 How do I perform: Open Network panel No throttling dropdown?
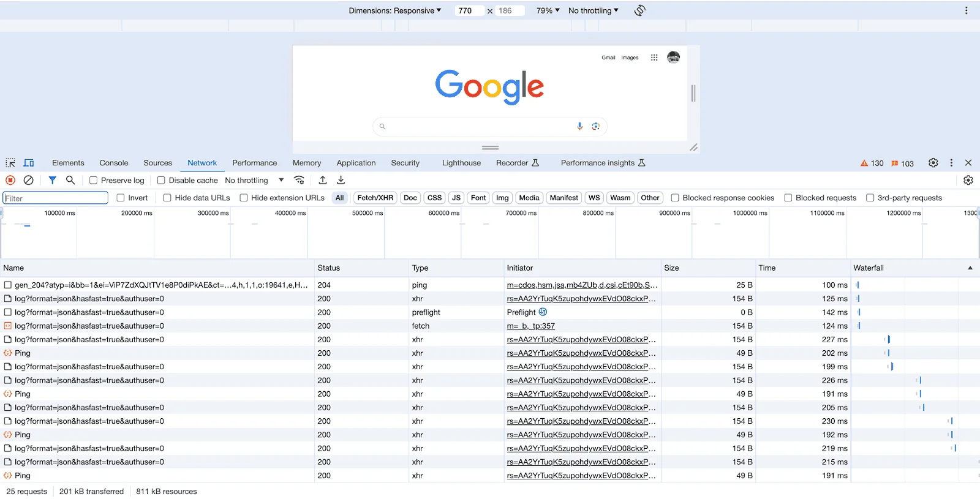(254, 180)
